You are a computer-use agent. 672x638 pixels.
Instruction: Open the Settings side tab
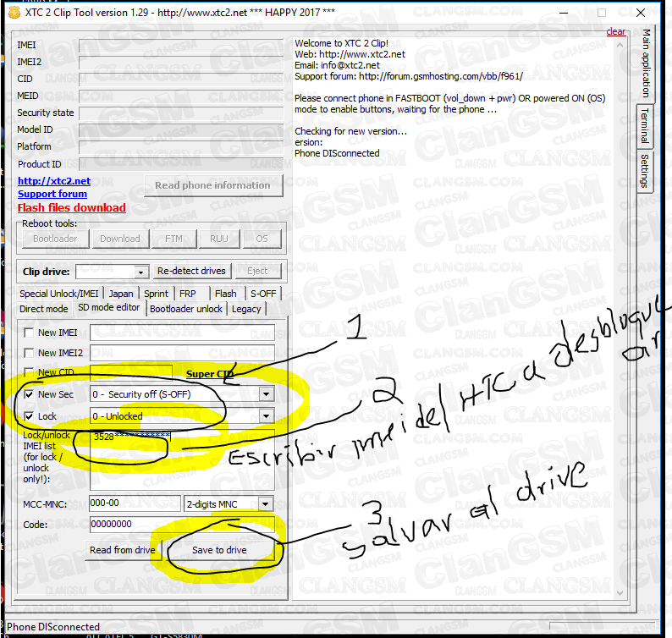tap(645, 172)
